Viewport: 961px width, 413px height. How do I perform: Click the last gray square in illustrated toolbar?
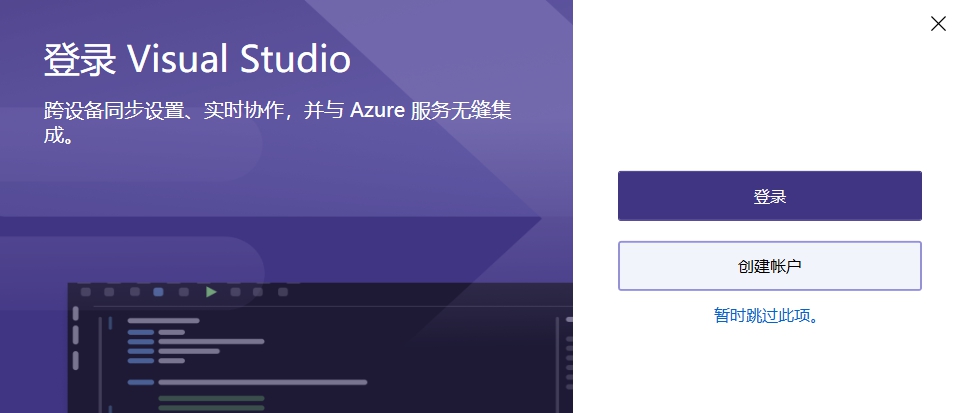click(283, 292)
